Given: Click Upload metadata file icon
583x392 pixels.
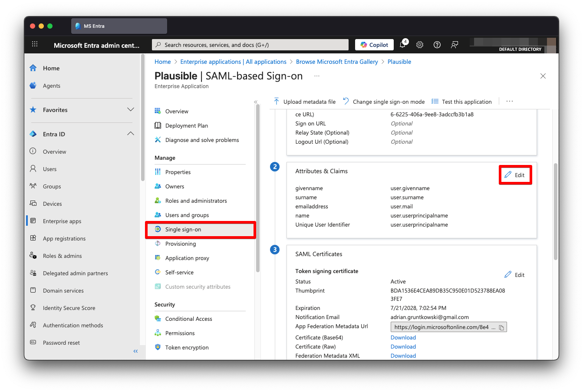Looking at the screenshot, I should tap(277, 102).
